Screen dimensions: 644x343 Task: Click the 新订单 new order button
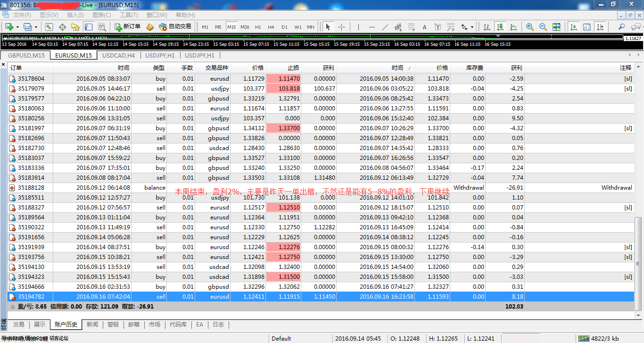127,27
